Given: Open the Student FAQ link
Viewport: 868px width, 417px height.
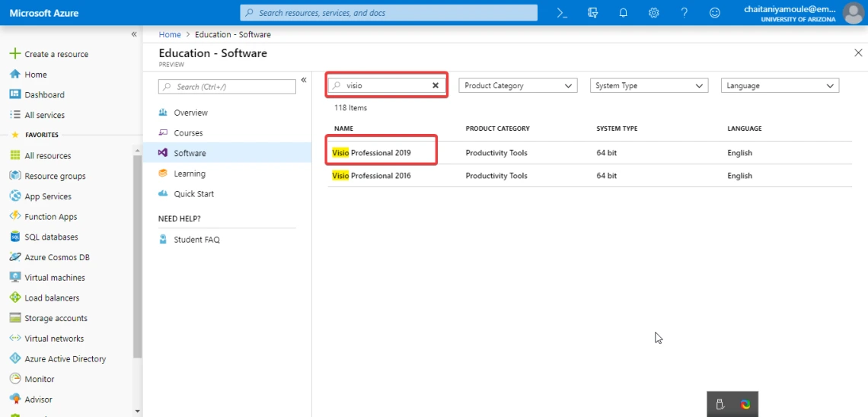Looking at the screenshot, I should tap(196, 240).
